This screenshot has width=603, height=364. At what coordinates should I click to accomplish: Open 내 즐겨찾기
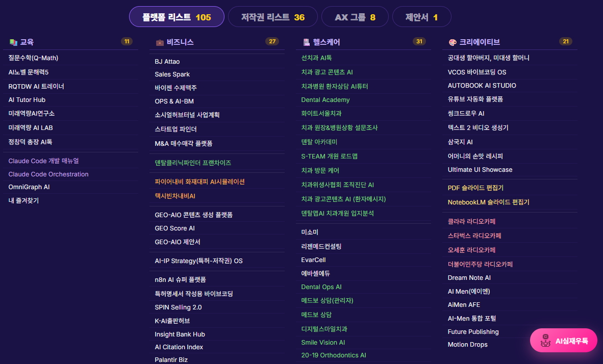point(24,201)
